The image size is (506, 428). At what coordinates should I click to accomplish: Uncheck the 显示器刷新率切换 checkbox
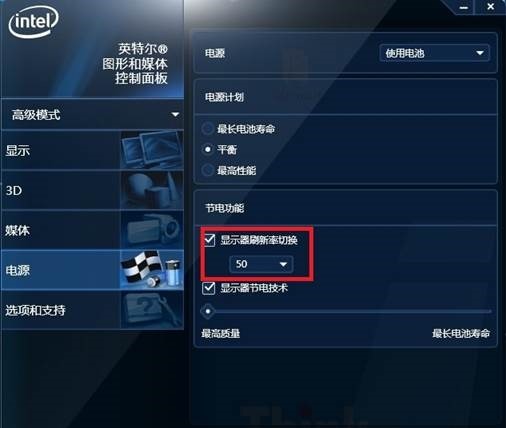coord(209,240)
